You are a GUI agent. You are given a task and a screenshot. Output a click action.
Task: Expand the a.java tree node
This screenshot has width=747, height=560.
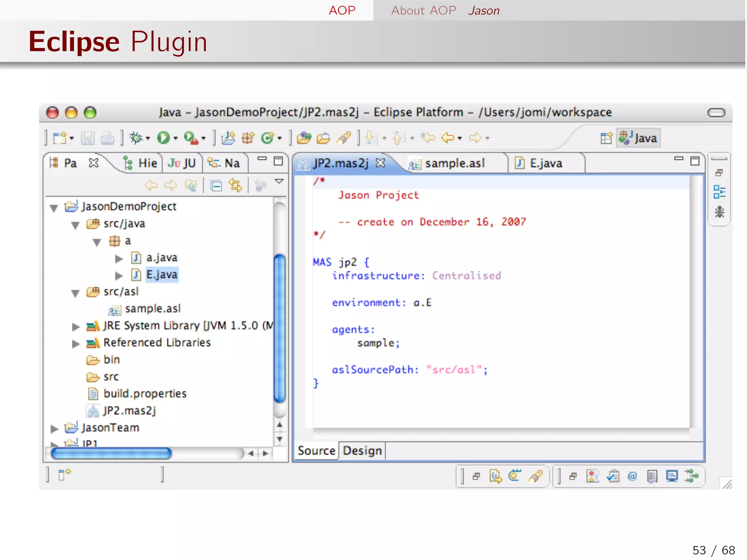[x=119, y=259]
